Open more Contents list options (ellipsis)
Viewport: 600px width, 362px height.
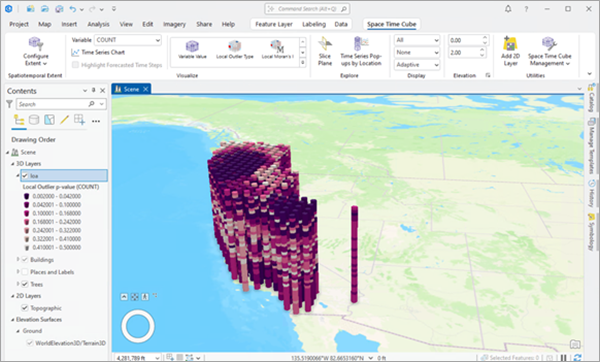tap(96, 121)
